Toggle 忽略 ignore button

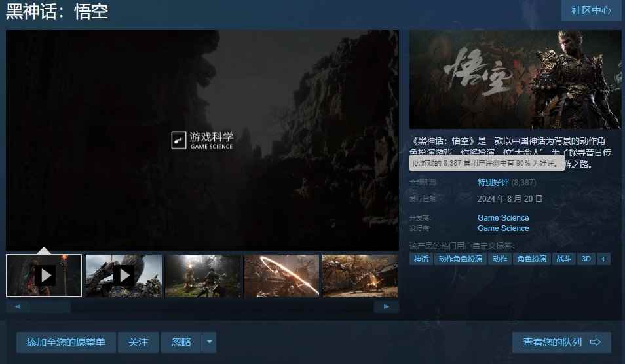[x=181, y=342]
